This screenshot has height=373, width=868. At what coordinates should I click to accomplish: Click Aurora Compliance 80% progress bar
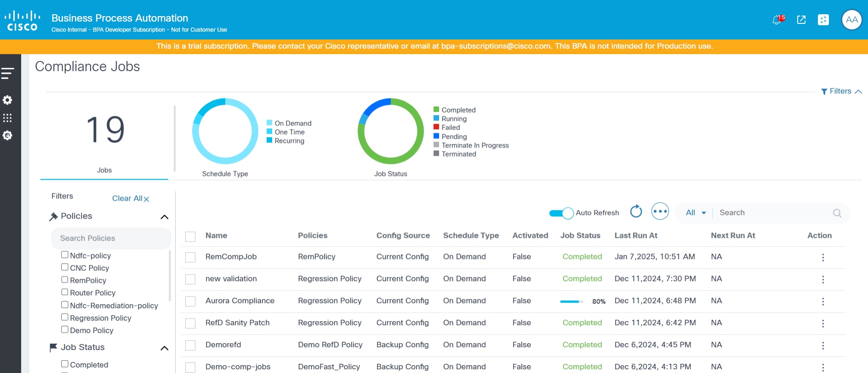click(x=571, y=302)
